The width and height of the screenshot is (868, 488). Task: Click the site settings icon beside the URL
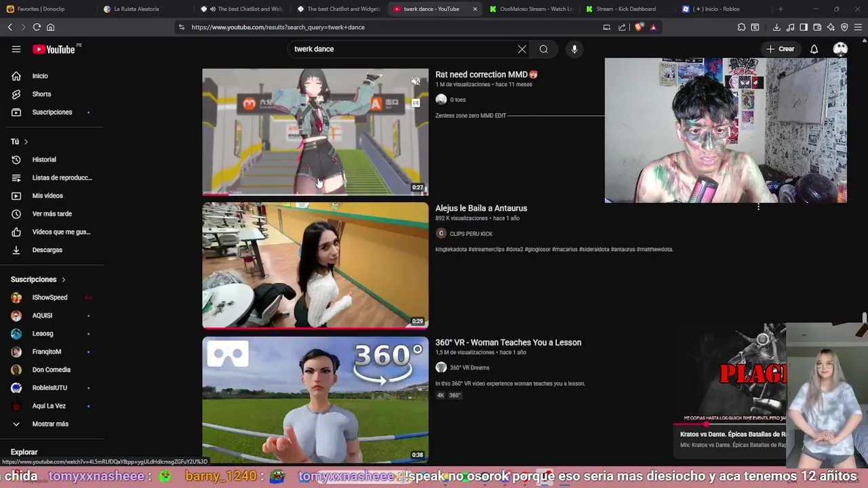pyautogui.click(x=181, y=27)
